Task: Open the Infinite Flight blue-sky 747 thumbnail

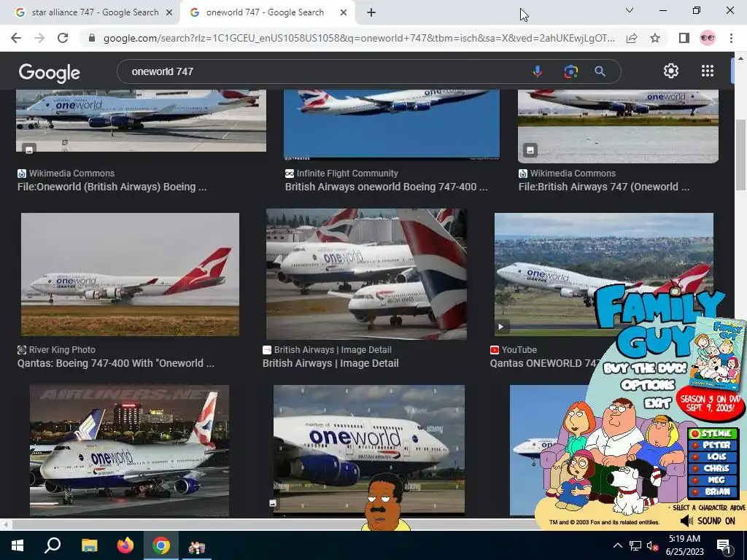Action: [392, 124]
